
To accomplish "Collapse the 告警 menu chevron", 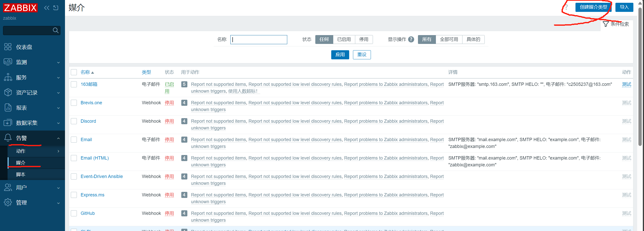I will (x=58, y=138).
